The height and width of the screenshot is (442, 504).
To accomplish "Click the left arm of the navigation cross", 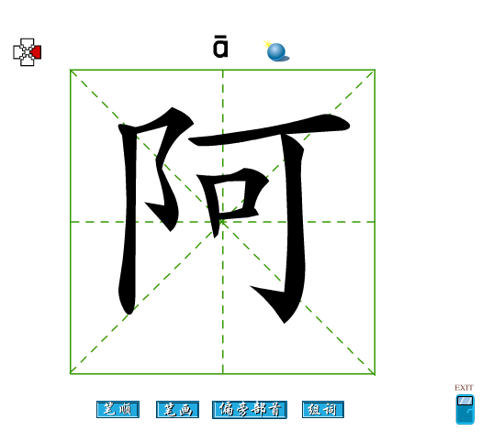I will pyautogui.click(x=17, y=52).
